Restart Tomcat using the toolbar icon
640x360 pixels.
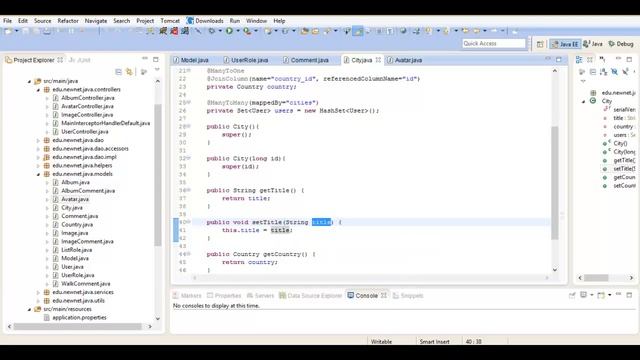pos(185,31)
